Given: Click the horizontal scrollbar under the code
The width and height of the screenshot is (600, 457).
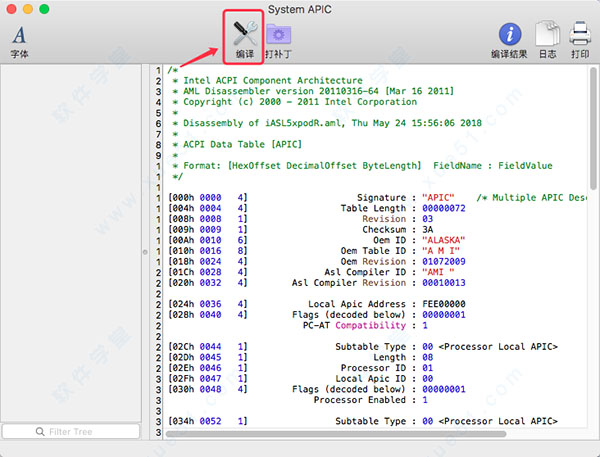Looking at the screenshot, I should click(x=336, y=434).
